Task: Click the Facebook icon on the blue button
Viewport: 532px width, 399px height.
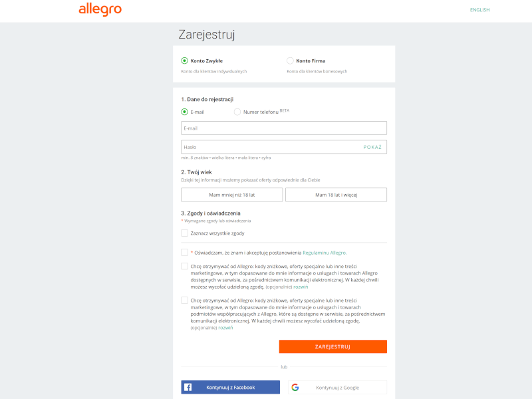Action: [188, 387]
